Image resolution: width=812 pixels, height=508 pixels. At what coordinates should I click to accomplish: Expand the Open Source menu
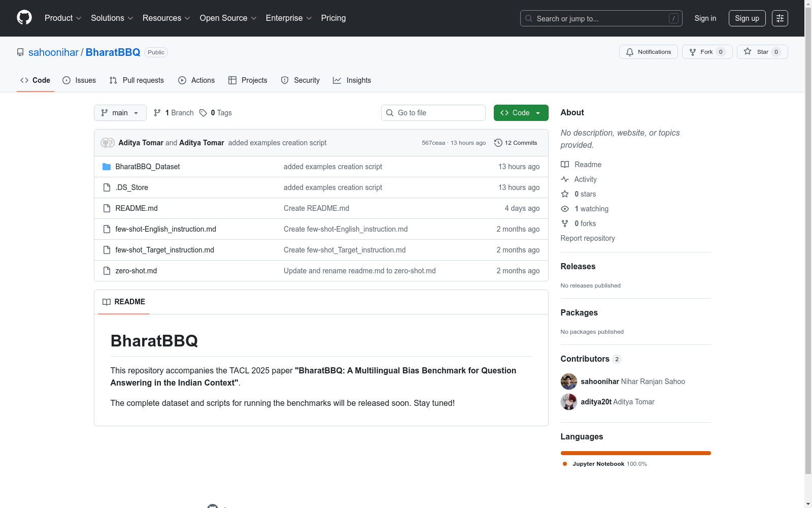pos(228,18)
